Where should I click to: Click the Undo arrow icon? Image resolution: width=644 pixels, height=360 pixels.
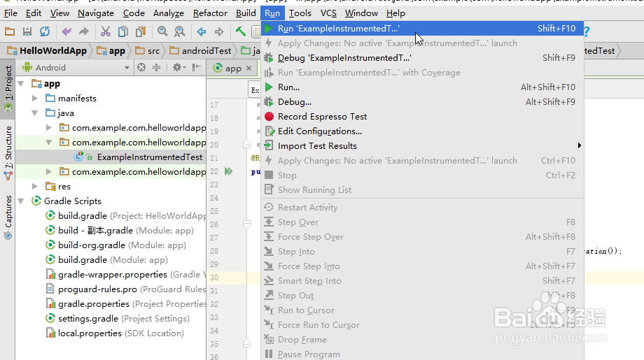(x=66, y=31)
